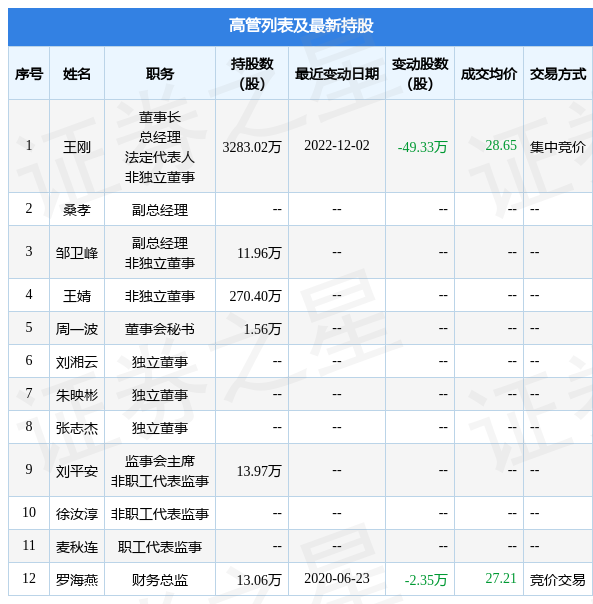Screen dimensions: 593x604
Task: Click 徐汝淳's position 非职工代表监事
Action: 160,514
